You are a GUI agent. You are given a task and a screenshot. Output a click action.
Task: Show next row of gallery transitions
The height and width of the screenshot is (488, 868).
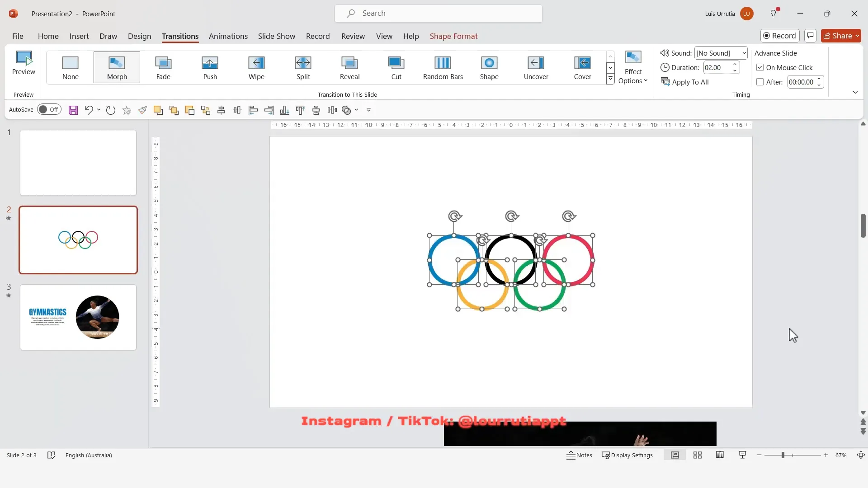[610, 68]
